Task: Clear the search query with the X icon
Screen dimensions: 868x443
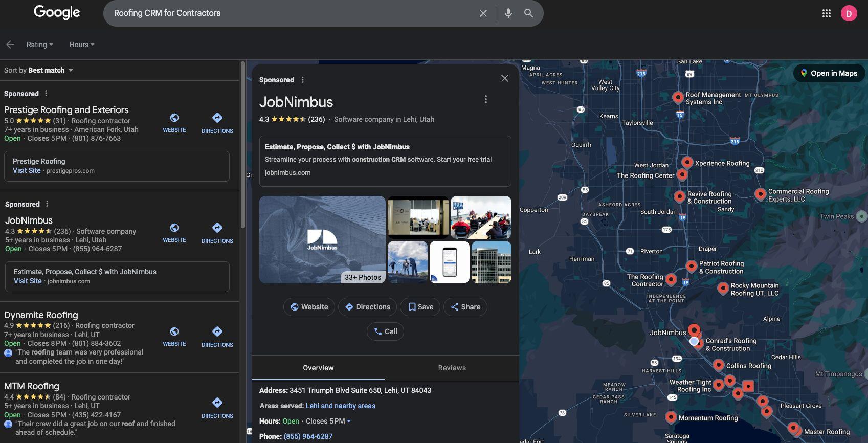Action: (x=483, y=13)
